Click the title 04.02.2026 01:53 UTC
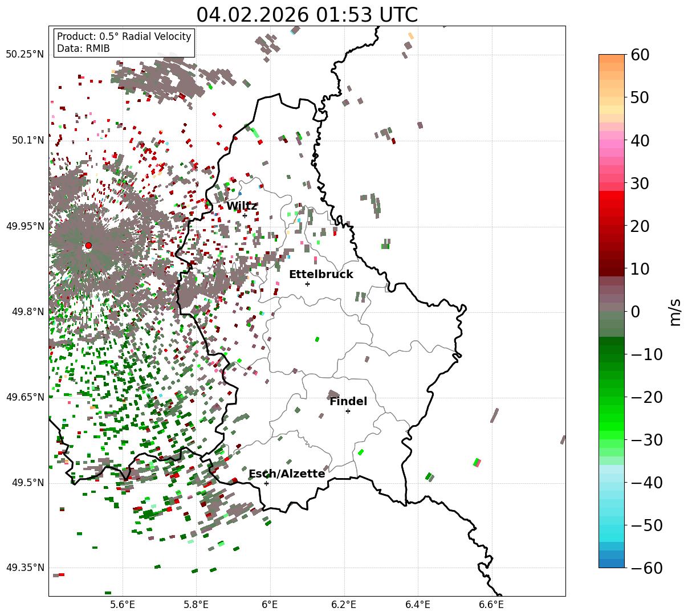The width and height of the screenshot is (688, 616). pos(307,15)
